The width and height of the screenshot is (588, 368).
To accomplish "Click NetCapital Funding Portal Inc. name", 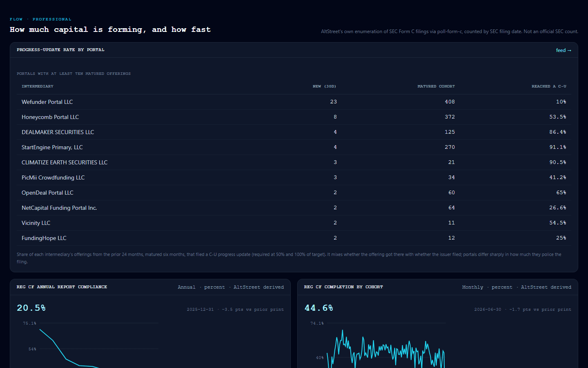I will [x=59, y=208].
